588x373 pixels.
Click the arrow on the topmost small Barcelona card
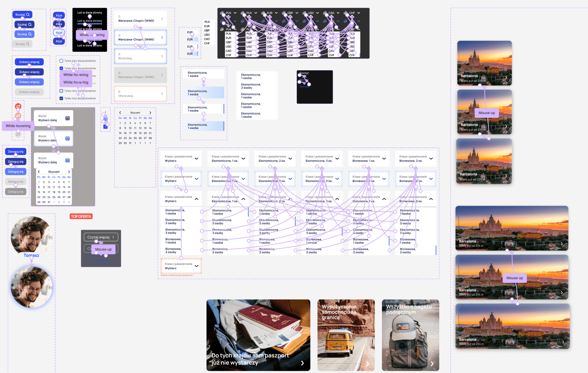tap(506, 77)
